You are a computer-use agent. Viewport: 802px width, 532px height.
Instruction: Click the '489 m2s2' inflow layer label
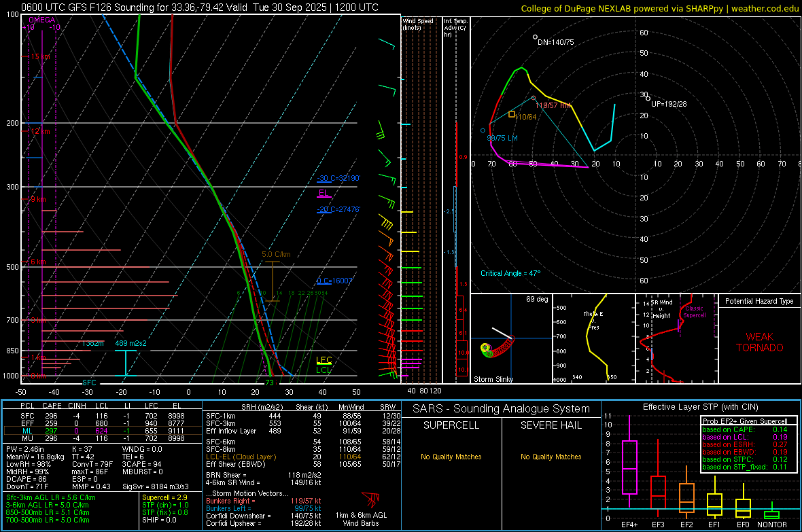[x=130, y=343]
